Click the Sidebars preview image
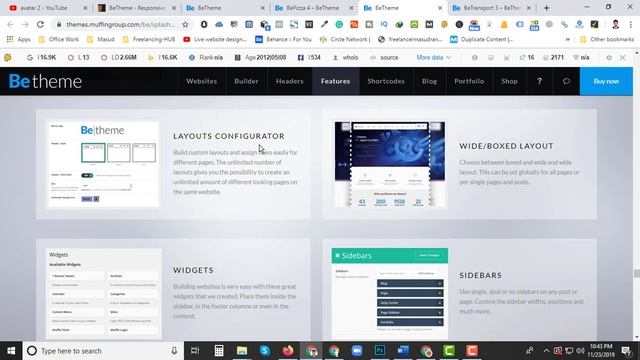Image resolution: width=640 pixels, height=360 pixels. tap(390, 293)
